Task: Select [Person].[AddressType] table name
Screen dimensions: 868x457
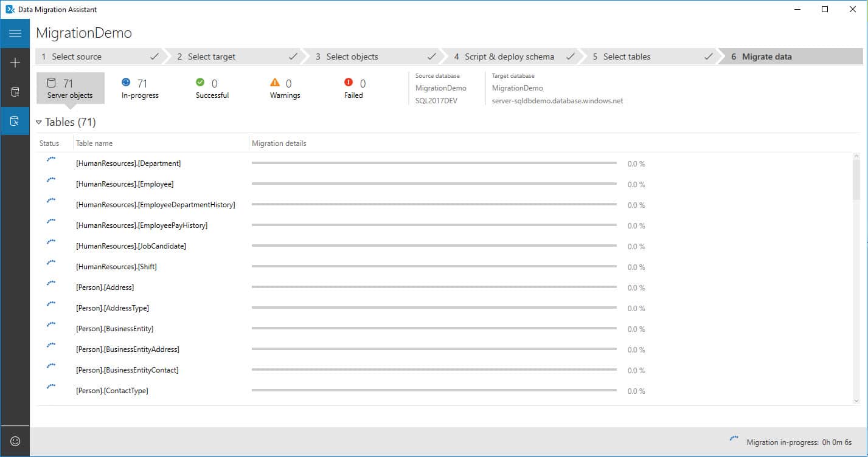Action: point(113,308)
